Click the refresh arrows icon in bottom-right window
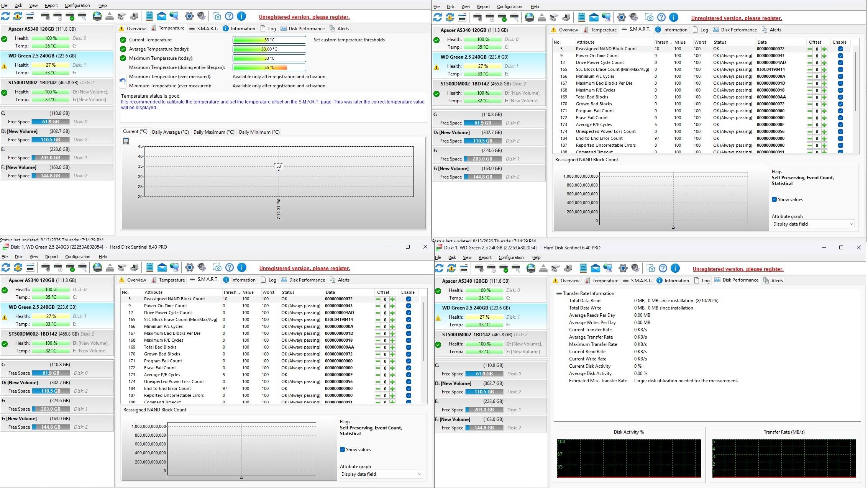This screenshot has width=868, height=488. click(439, 268)
